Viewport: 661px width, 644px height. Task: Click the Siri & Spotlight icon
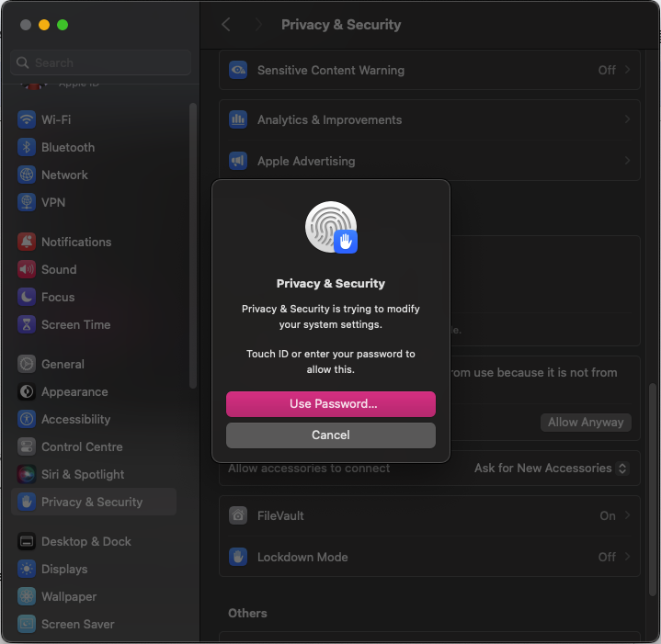click(x=27, y=474)
